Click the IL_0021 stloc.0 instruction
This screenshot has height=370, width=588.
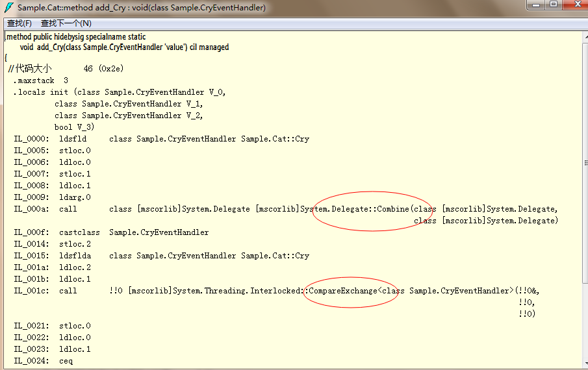[53, 326]
